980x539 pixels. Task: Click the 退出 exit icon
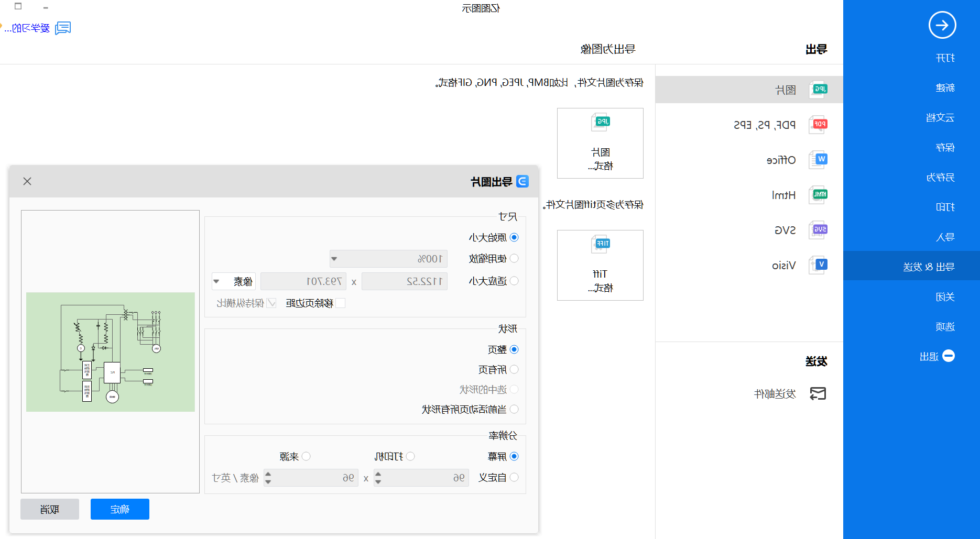click(x=949, y=356)
